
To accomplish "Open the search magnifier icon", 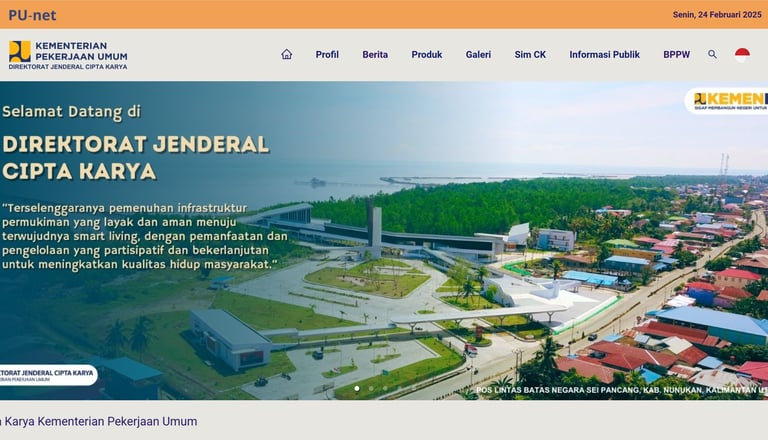I will [x=712, y=54].
